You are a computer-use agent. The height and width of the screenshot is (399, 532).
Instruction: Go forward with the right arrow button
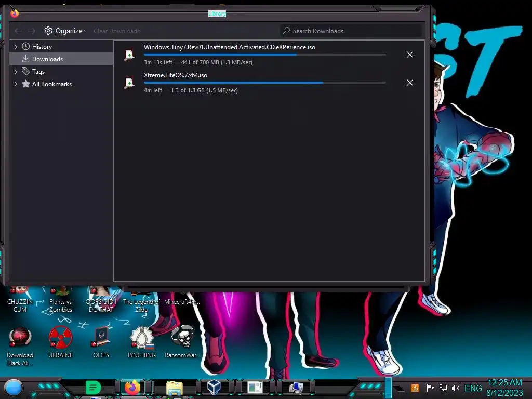point(32,31)
